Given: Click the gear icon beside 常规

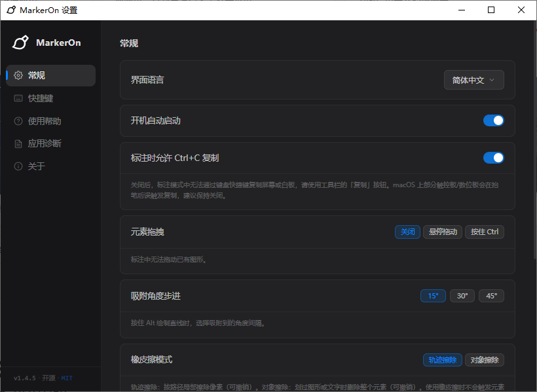Looking at the screenshot, I should 18,75.
